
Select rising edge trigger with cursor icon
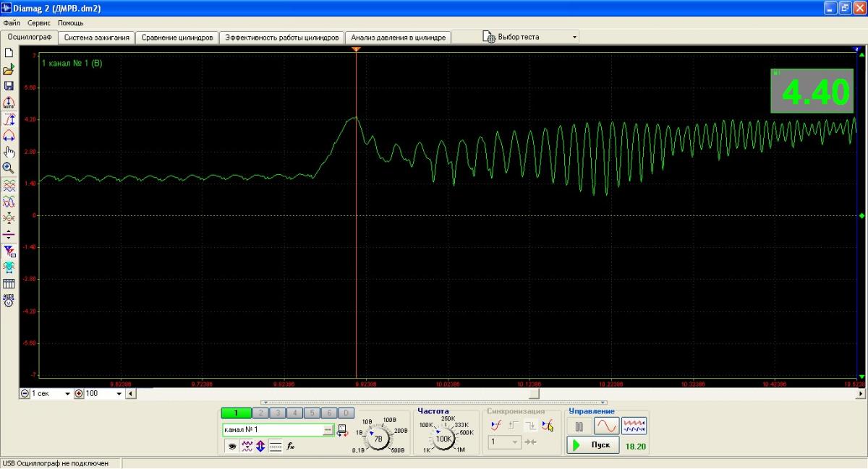548,425
